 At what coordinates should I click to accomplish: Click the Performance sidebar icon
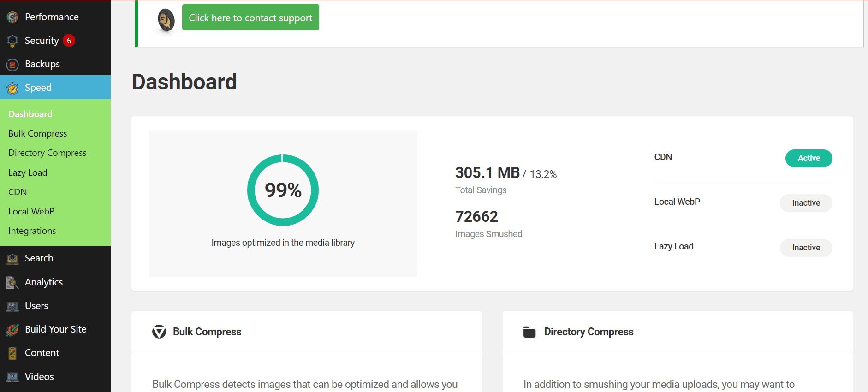[12, 18]
